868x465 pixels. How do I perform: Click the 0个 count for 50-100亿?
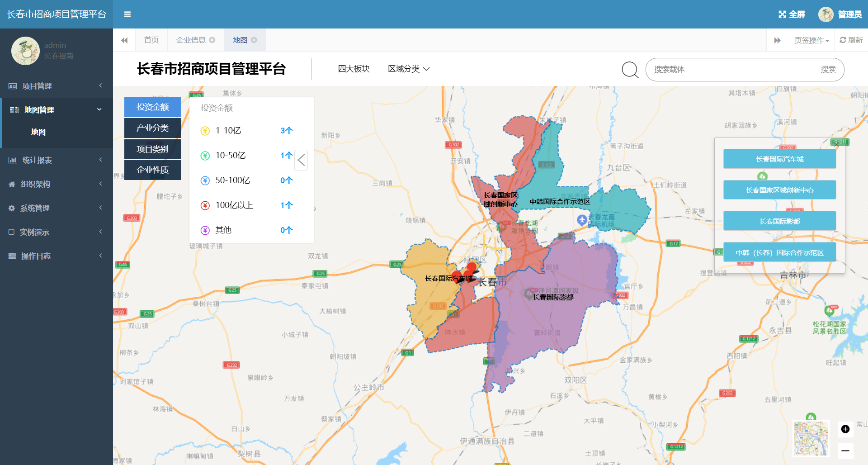coord(287,180)
